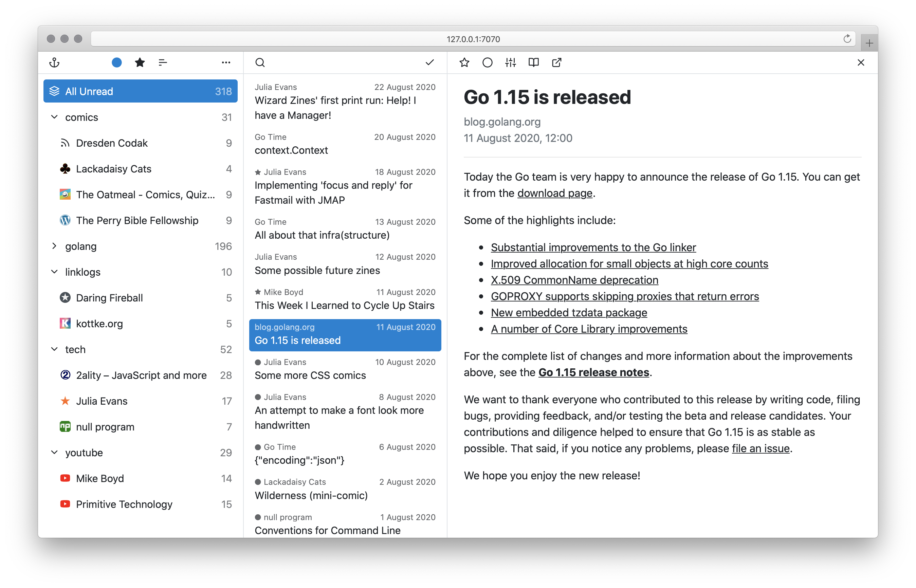Screen dimensions: 916x588
Task: Toggle read status with the circle icon
Action: [x=487, y=62]
